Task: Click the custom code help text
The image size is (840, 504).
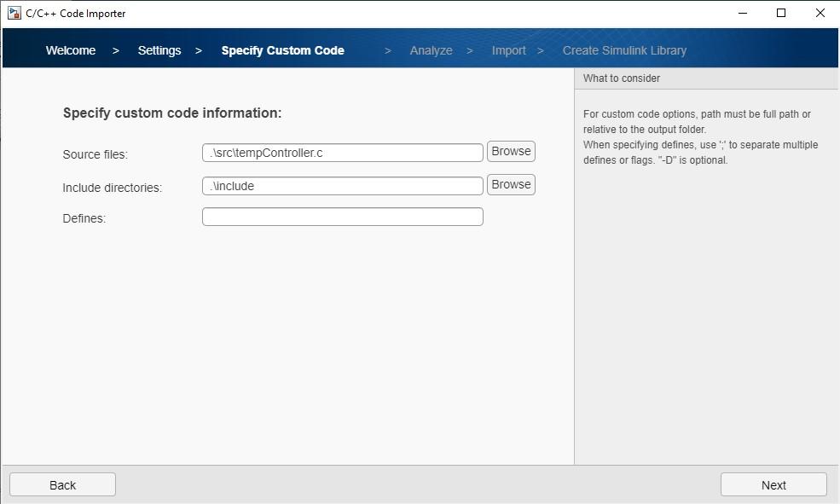Action: click(x=700, y=136)
